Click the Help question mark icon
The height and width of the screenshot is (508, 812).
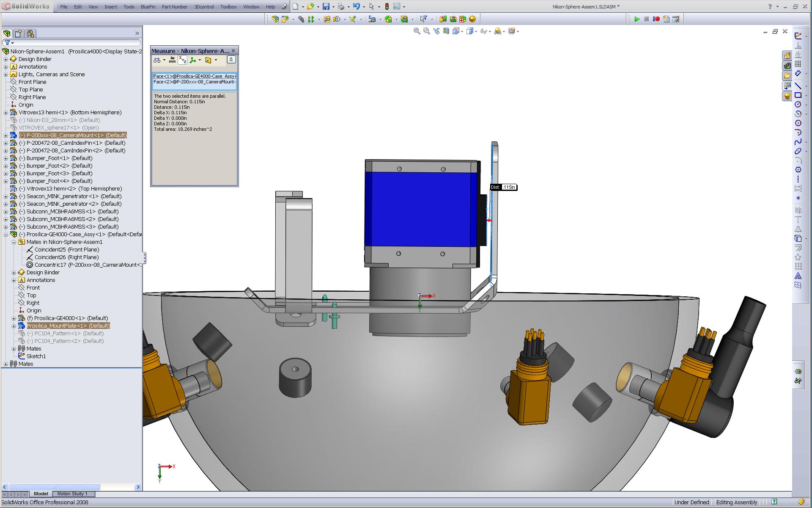click(770, 6)
